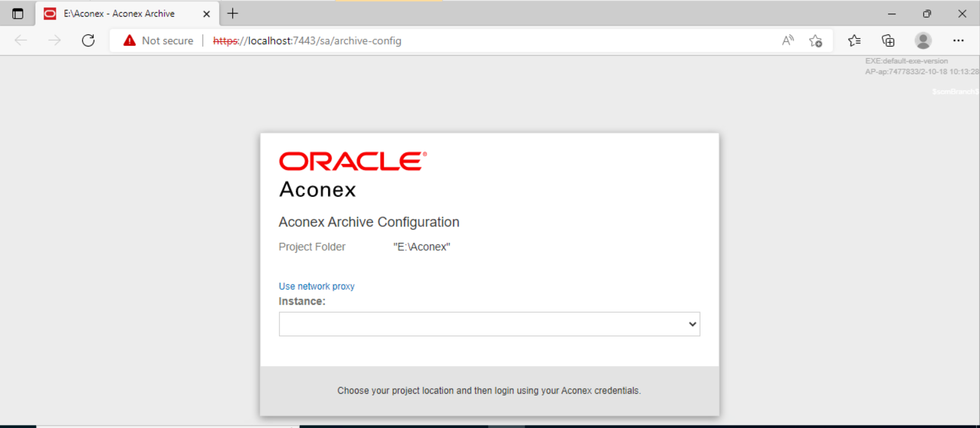Restore down the browser window
The width and height of the screenshot is (980, 428).
[927, 13]
